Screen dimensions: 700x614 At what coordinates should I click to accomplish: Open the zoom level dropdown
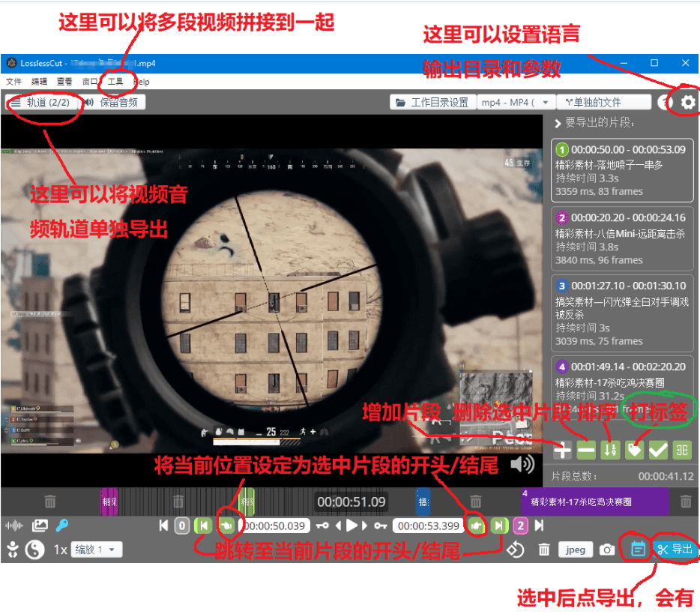(97, 550)
